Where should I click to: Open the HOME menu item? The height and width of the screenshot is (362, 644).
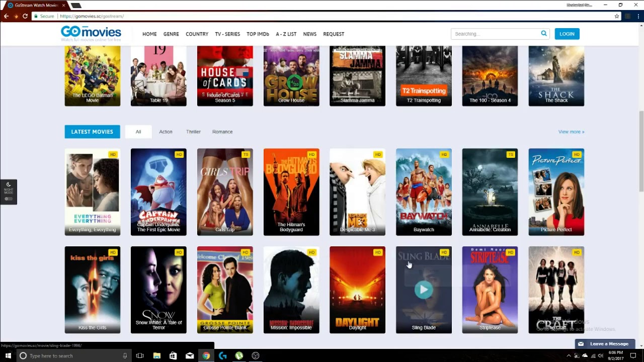[149, 34]
